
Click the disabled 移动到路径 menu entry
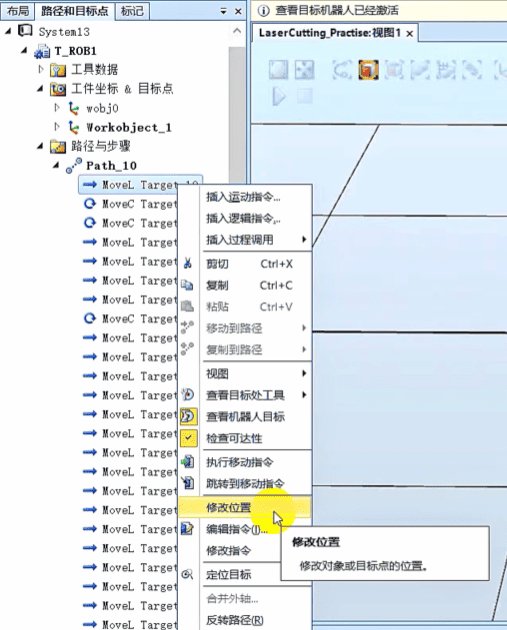point(245,328)
